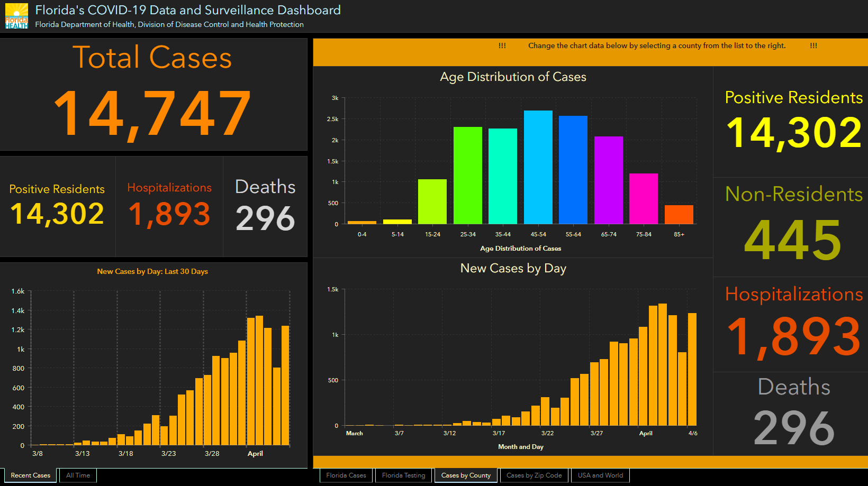
Task: Click the left-panel Deaths 296 value
Action: (x=265, y=218)
